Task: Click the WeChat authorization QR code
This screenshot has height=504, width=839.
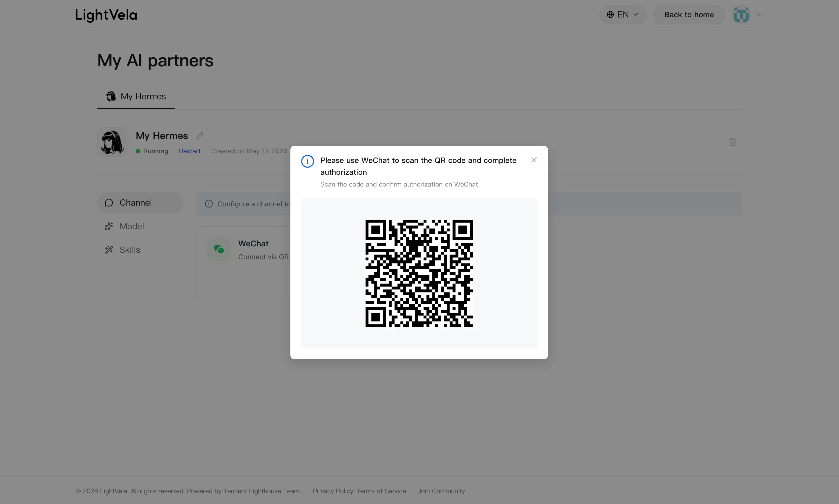Action: (419, 273)
